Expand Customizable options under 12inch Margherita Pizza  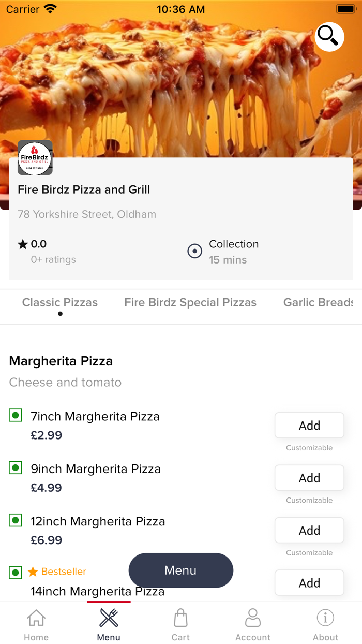click(x=309, y=552)
